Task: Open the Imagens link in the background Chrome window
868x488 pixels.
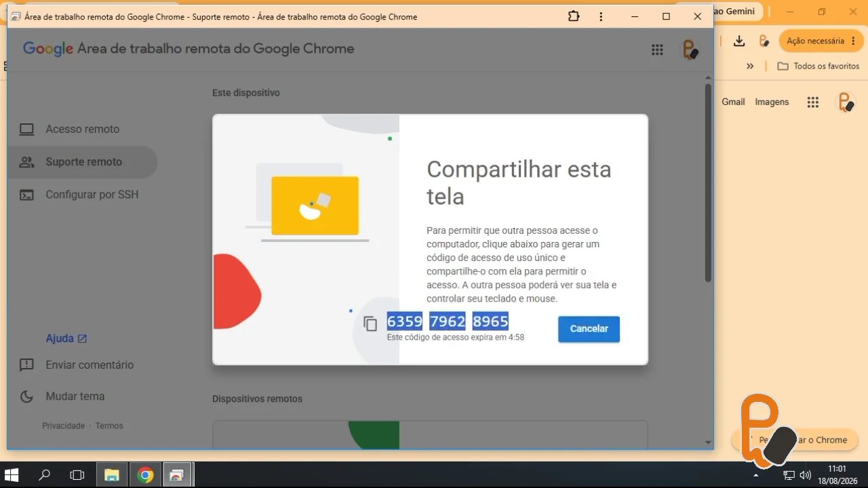Action: click(772, 102)
